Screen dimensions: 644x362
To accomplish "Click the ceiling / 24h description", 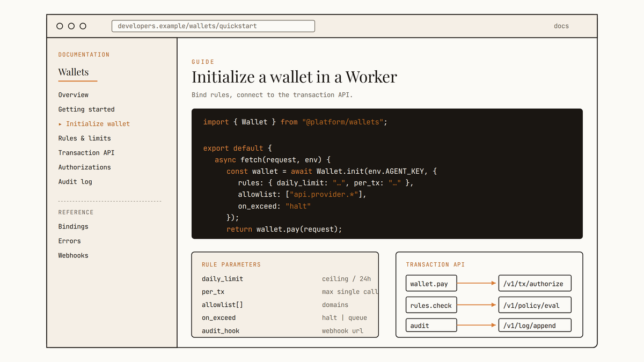I will pyautogui.click(x=346, y=279).
